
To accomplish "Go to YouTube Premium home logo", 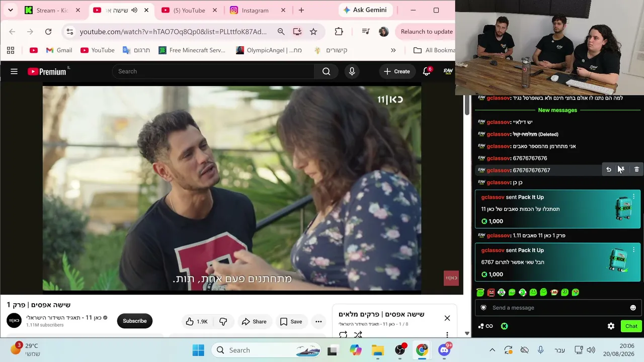I will (48, 71).
